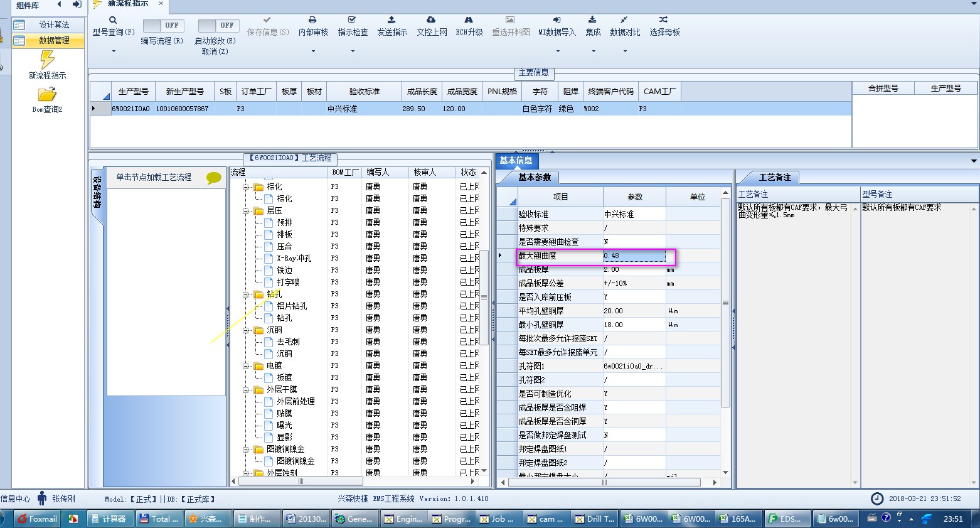Click the 数据对比 compare icon
This screenshot has height=528, width=980.
624,20
